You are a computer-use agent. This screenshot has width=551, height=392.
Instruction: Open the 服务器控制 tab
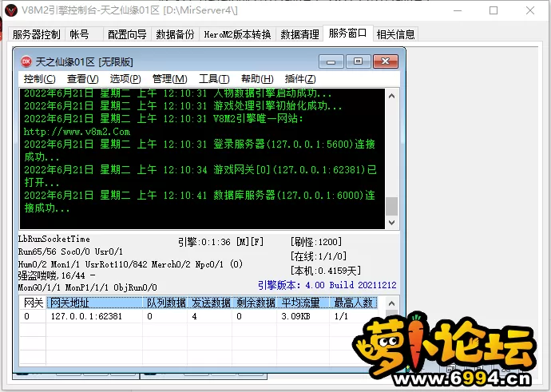coord(37,34)
